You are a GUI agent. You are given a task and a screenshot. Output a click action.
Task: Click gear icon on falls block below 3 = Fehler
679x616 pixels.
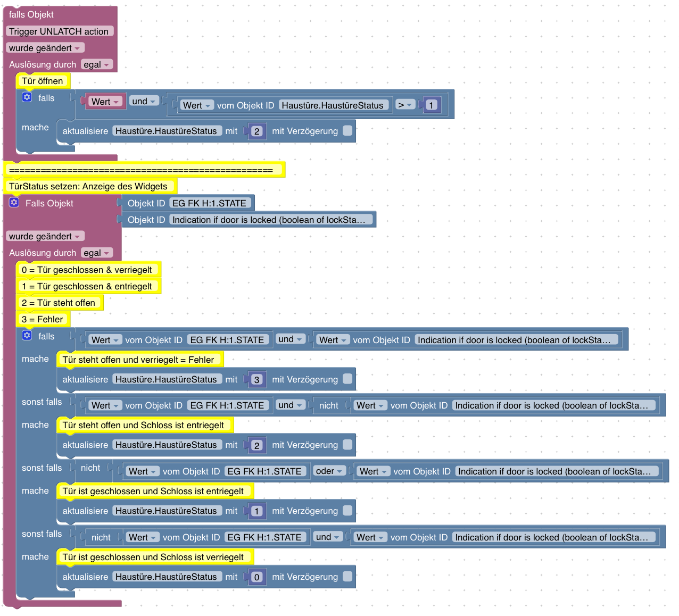(x=27, y=336)
